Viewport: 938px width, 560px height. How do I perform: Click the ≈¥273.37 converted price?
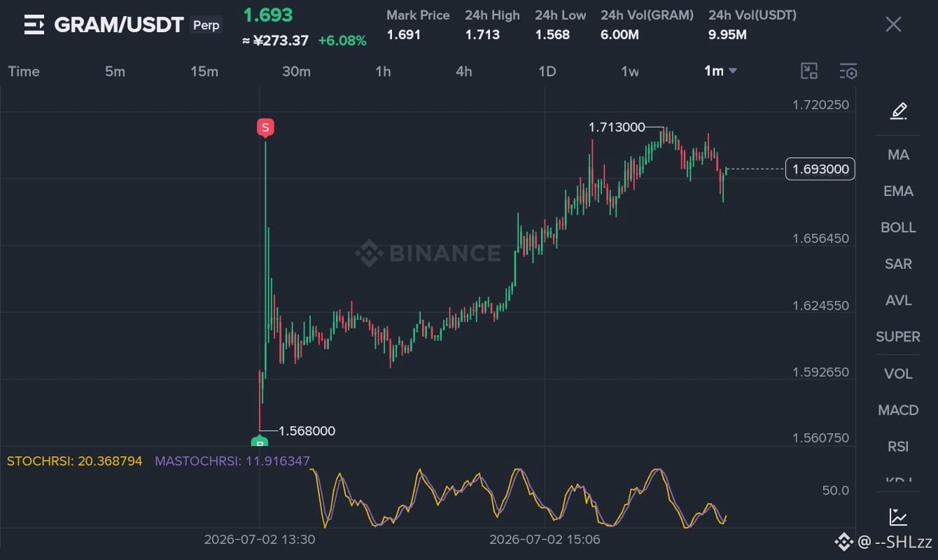pyautogui.click(x=275, y=41)
